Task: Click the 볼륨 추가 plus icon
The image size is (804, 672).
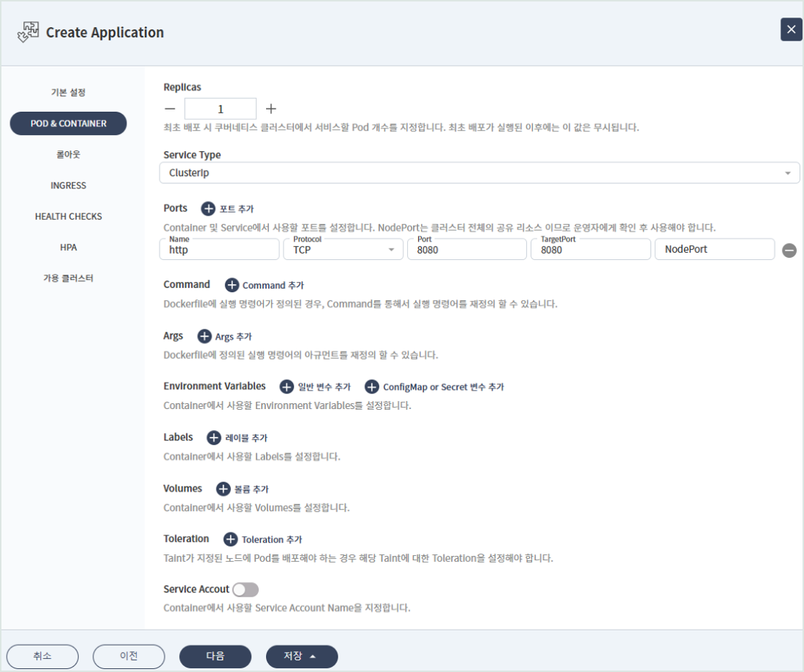Action: (x=223, y=489)
